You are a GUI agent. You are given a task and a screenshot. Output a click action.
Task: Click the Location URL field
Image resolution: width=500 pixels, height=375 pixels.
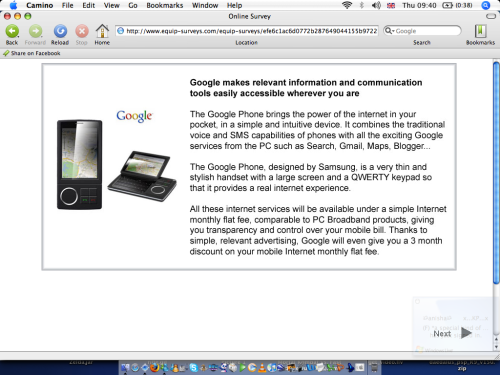247,31
